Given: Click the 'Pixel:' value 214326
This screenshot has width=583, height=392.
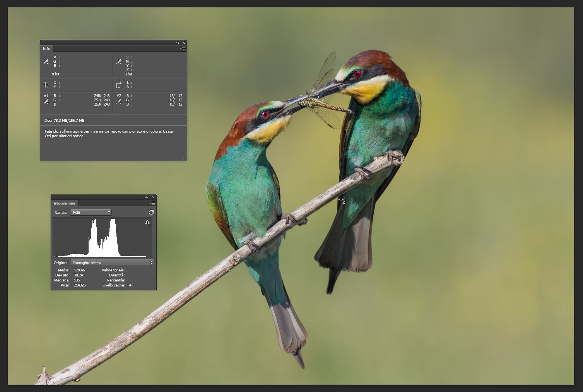Looking at the screenshot, I should coord(80,285).
